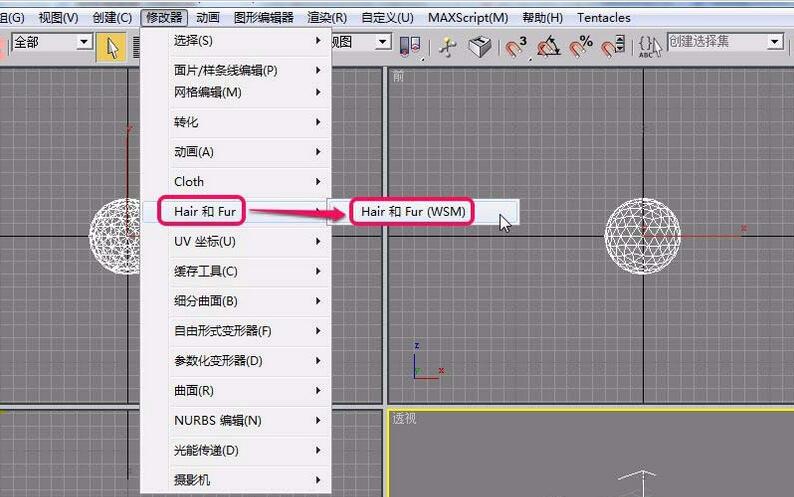Choose Hair 和 Fur (WSM) modifier
The image size is (794, 497).
[424, 212]
